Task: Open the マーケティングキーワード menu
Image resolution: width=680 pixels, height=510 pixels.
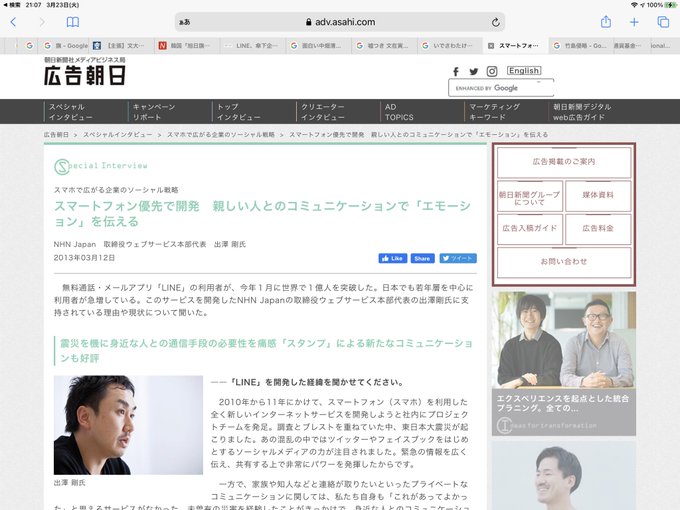Action: [494, 112]
